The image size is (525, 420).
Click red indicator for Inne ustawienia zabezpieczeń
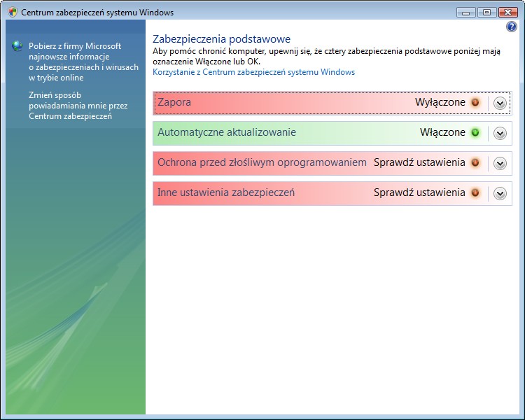click(x=475, y=193)
